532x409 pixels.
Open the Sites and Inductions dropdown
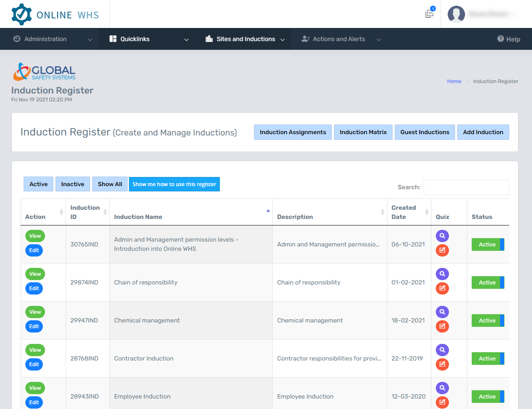[245, 39]
